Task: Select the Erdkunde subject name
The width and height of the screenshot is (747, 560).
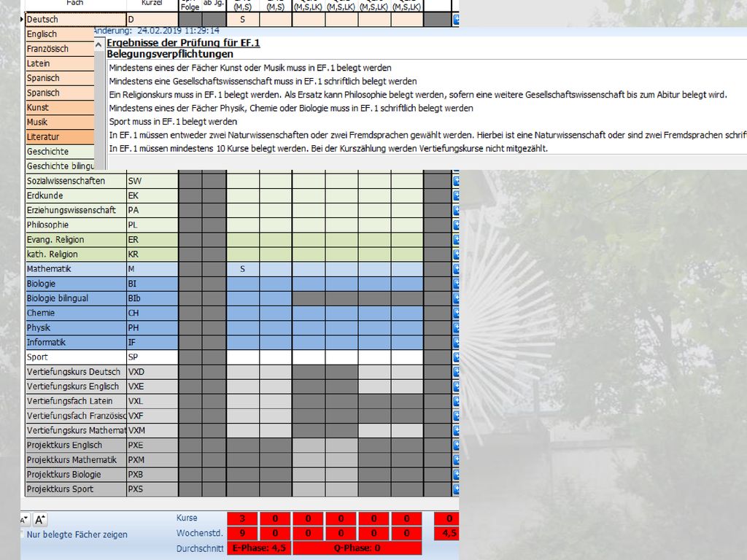Action: pyautogui.click(x=76, y=195)
